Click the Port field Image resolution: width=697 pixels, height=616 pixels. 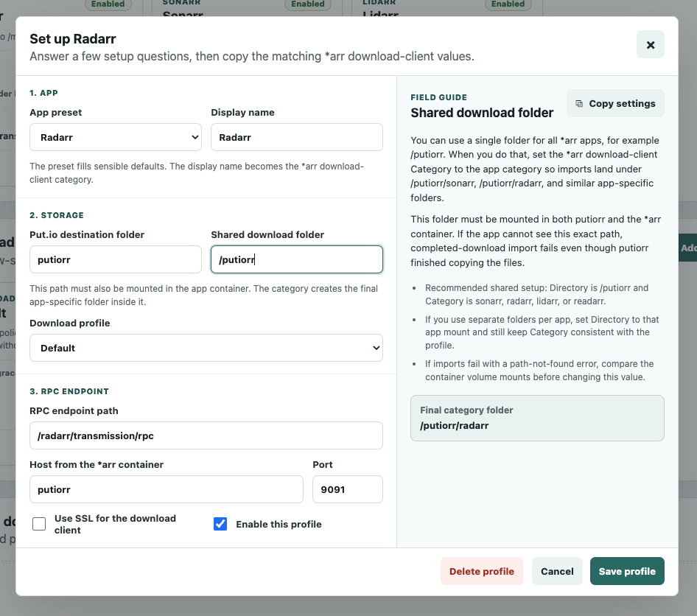(348, 489)
